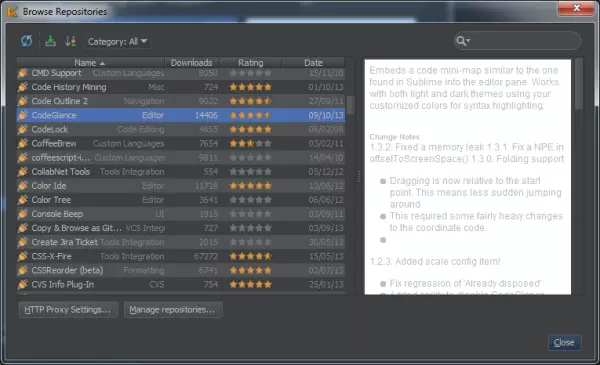Sort plugins by Rating column

[x=251, y=62]
